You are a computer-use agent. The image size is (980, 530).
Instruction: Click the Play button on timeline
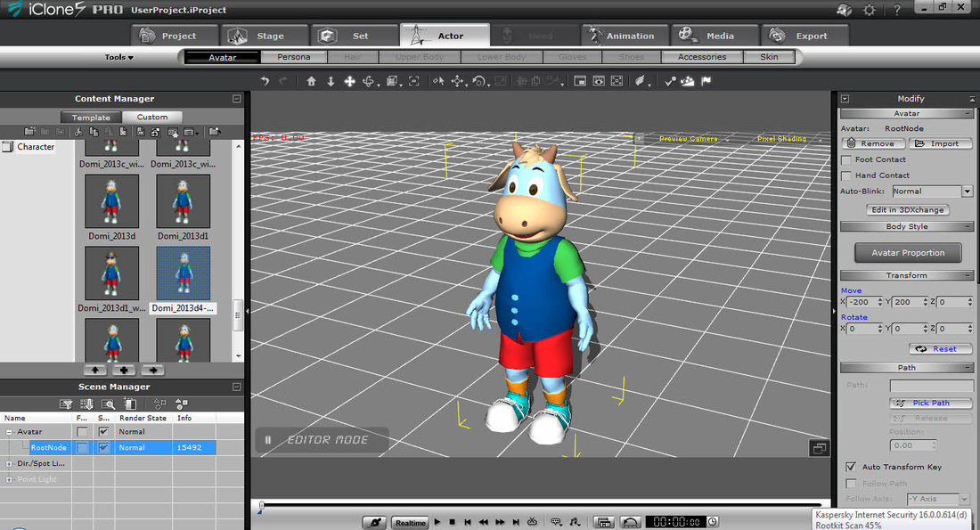point(437,522)
